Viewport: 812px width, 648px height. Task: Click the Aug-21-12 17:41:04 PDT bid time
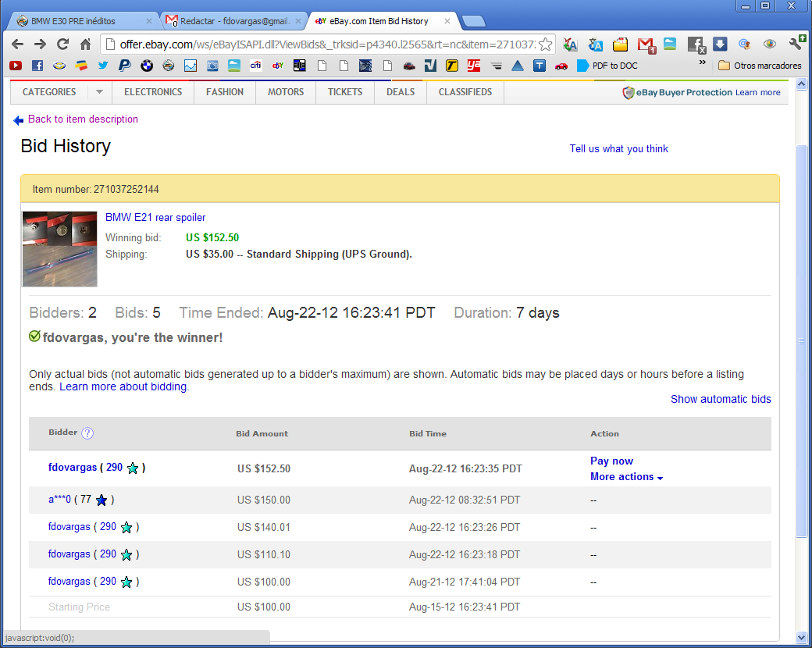[x=465, y=582]
